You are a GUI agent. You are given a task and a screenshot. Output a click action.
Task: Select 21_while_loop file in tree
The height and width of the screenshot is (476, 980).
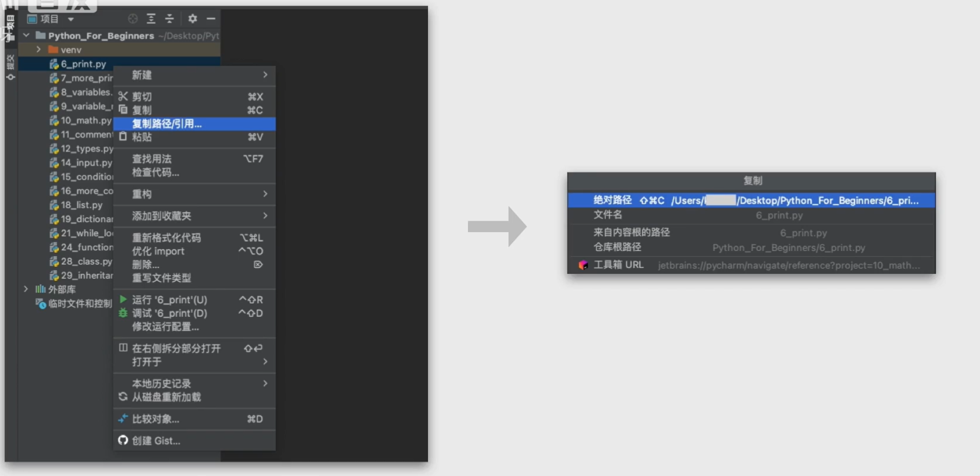coord(81,233)
